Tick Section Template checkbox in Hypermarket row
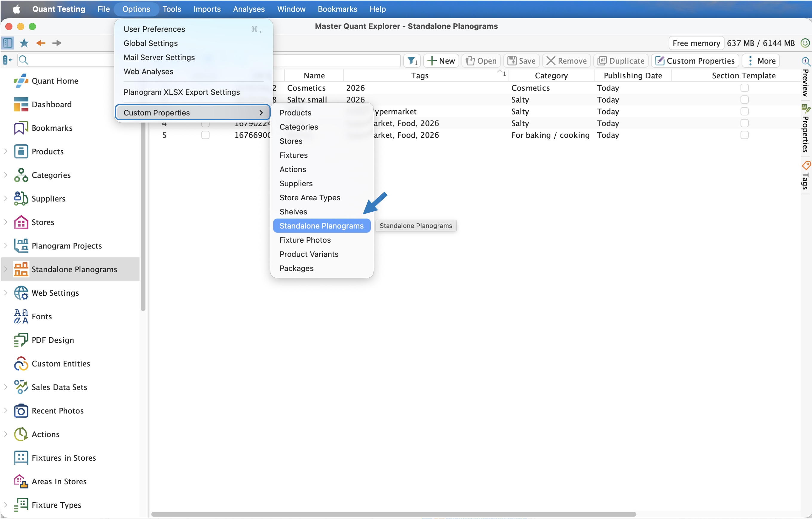 click(x=744, y=112)
